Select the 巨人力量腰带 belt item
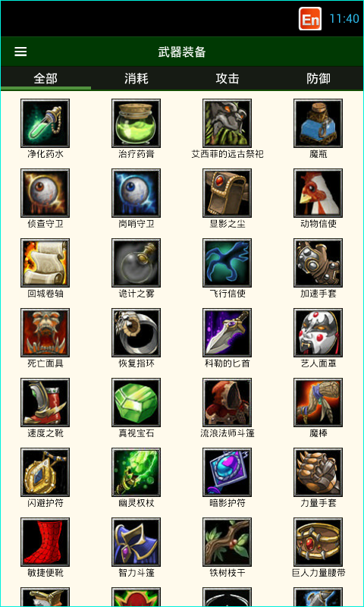The height and width of the screenshot is (607, 364). click(318, 543)
